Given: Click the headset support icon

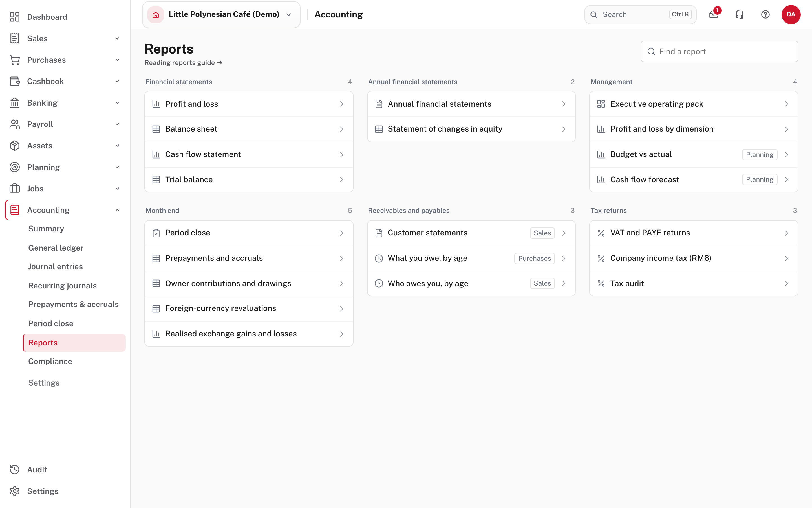Looking at the screenshot, I should click(739, 14).
